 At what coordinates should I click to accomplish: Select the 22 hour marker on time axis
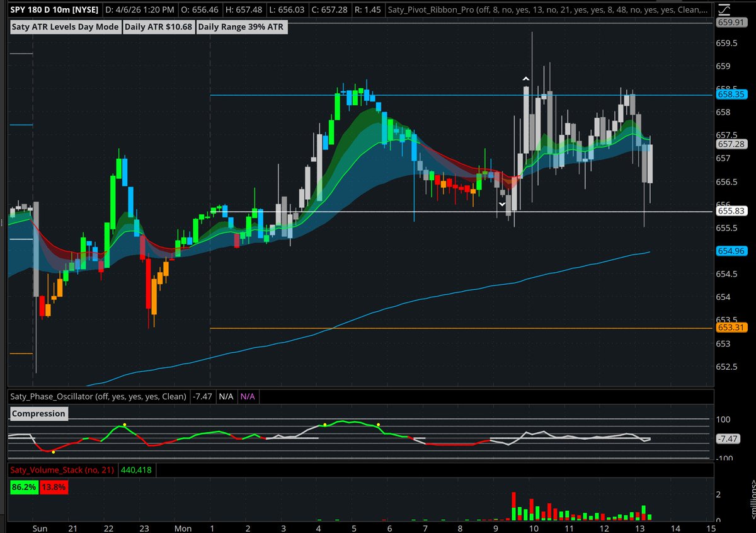108,527
